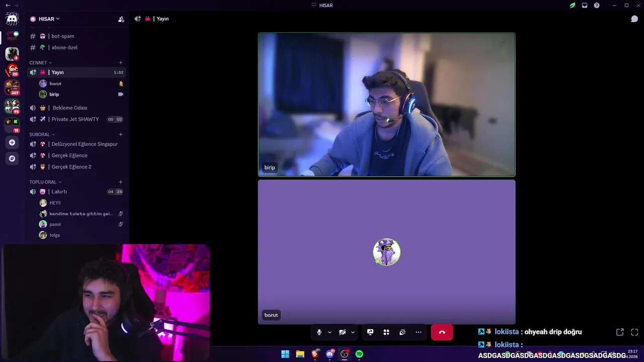
Task: Open the Help question mark icon
Action: 597,6
